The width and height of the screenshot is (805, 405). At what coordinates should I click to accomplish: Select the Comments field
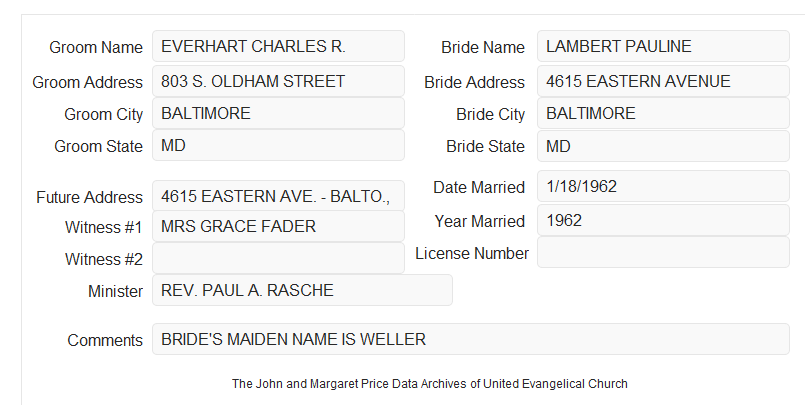tap(471, 339)
